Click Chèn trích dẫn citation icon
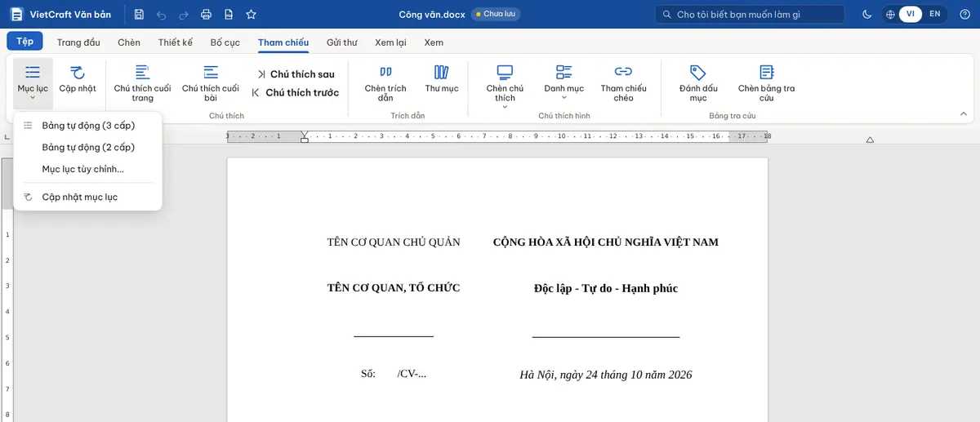The image size is (980, 422). (x=385, y=82)
